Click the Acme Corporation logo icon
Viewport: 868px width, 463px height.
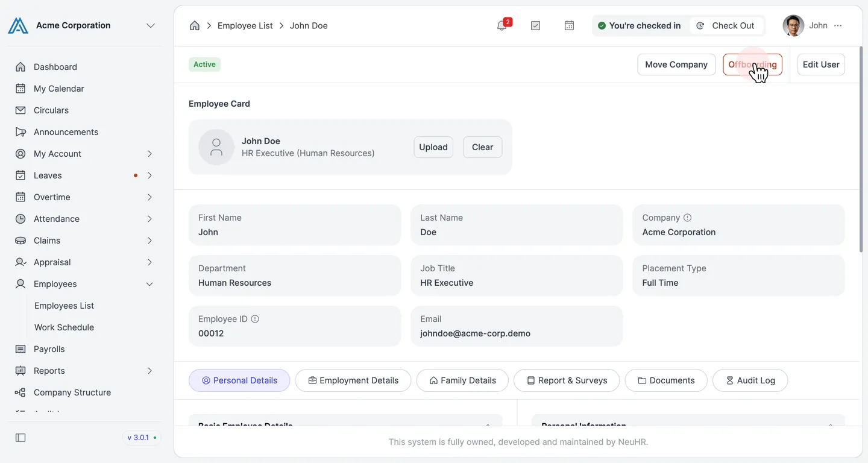pyautogui.click(x=18, y=25)
